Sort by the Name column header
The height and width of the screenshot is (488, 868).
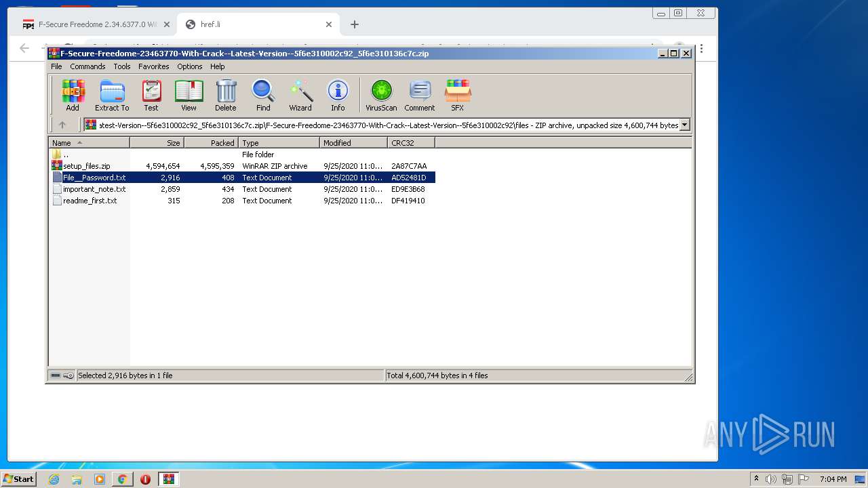pyautogui.click(x=89, y=143)
